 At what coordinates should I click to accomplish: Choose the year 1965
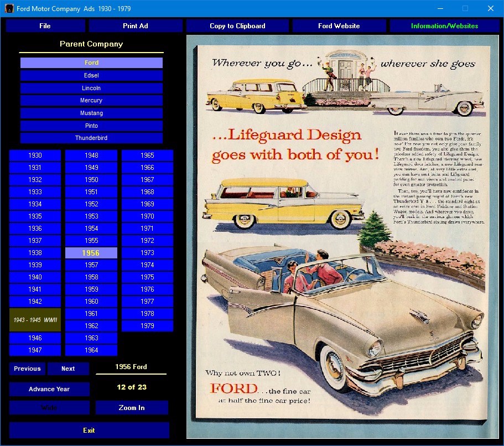(x=147, y=155)
